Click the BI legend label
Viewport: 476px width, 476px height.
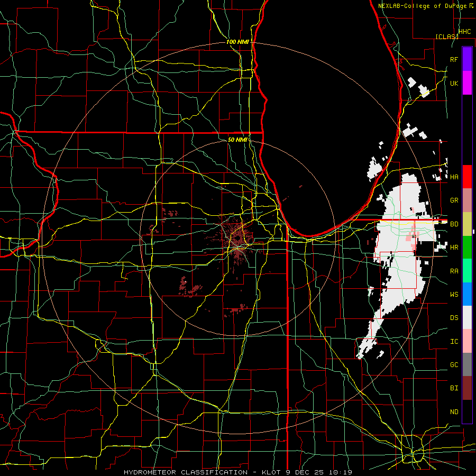pyautogui.click(x=454, y=388)
